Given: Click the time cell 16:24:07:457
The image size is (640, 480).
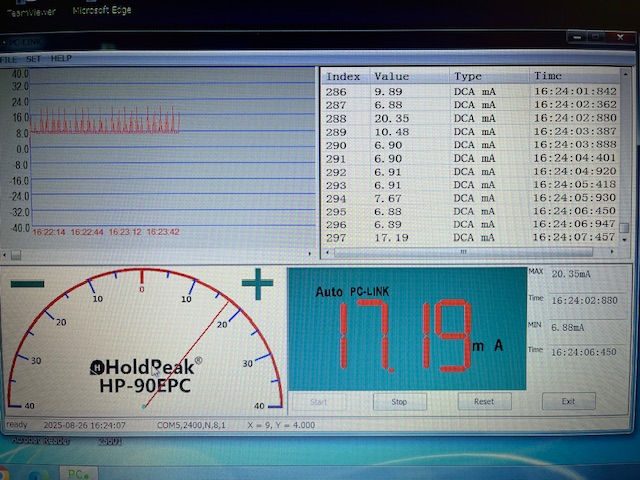Looking at the screenshot, I should [574, 237].
